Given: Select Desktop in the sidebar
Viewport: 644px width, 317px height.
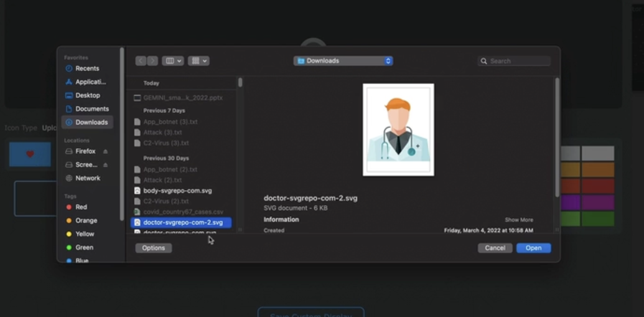Looking at the screenshot, I should point(87,95).
